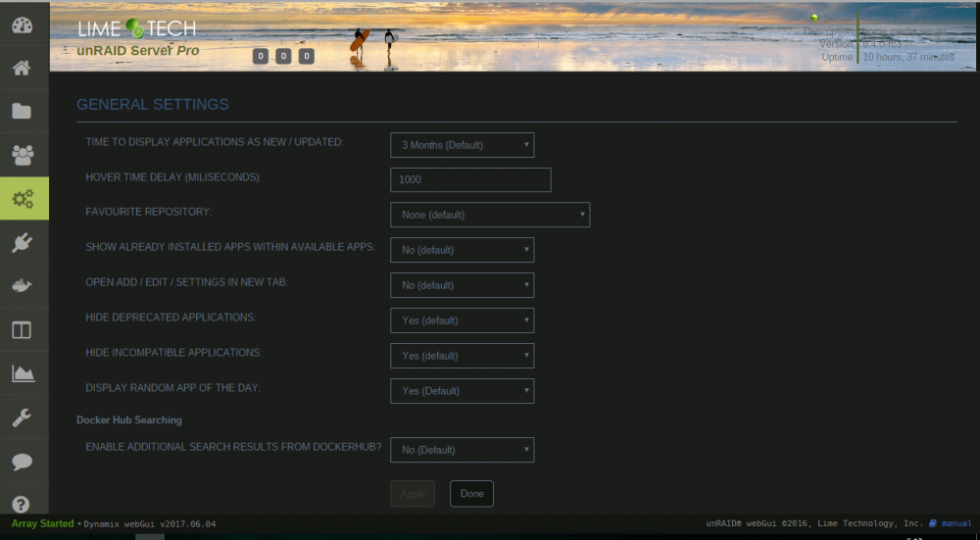
Task: Open the Hide Deprecated Applications dropdown
Action: tap(462, 320)
